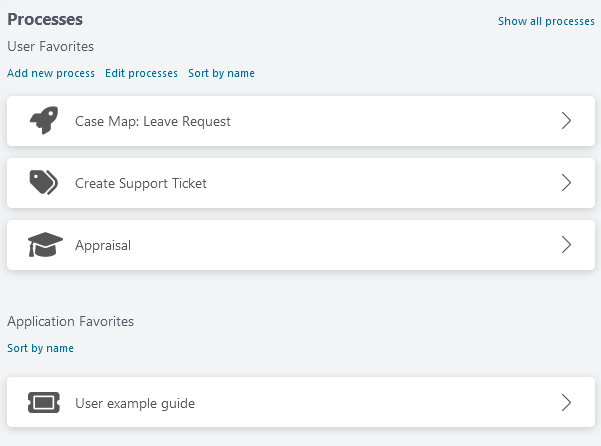Click the graduation cap Appraisal icon
The width and height of the screenshot is (601, 446).
point(43,245)
